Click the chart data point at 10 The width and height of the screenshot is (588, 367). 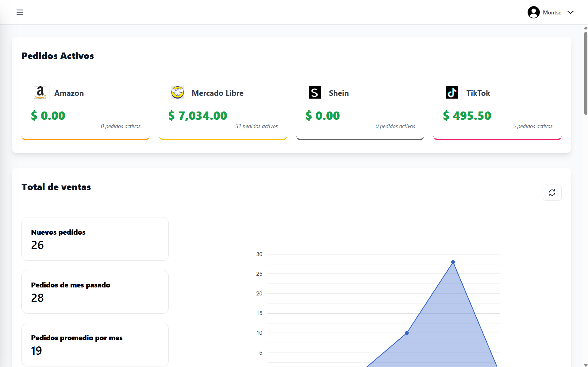coord(407,333)
